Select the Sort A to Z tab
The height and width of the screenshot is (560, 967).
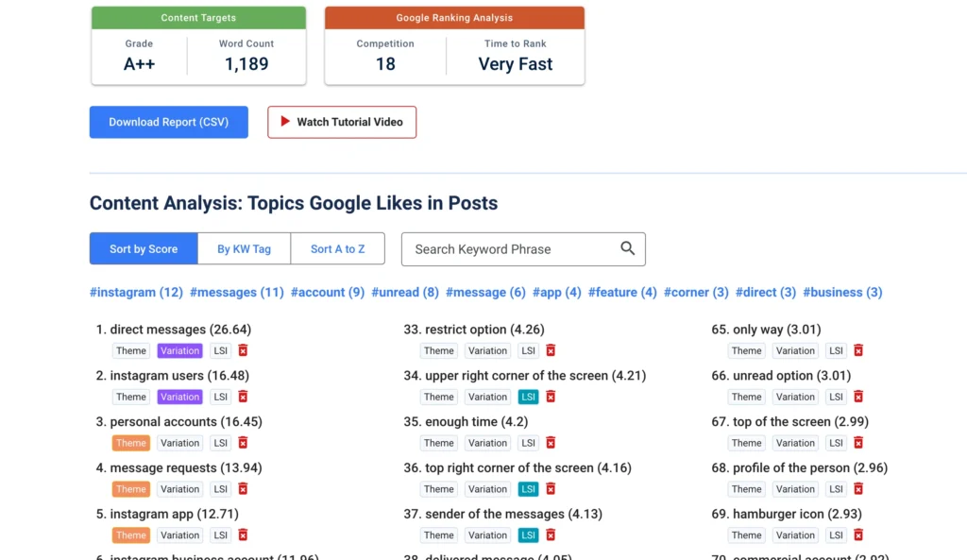[x=337, y=248]
